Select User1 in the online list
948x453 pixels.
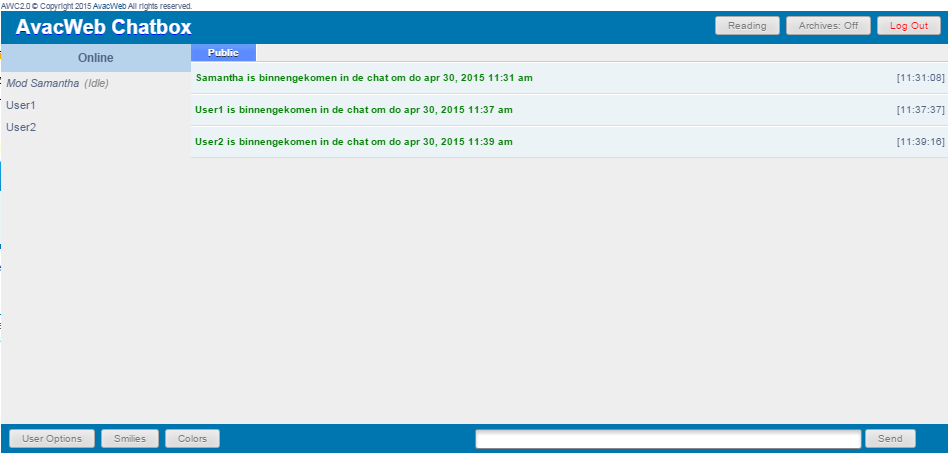[21, 105]
